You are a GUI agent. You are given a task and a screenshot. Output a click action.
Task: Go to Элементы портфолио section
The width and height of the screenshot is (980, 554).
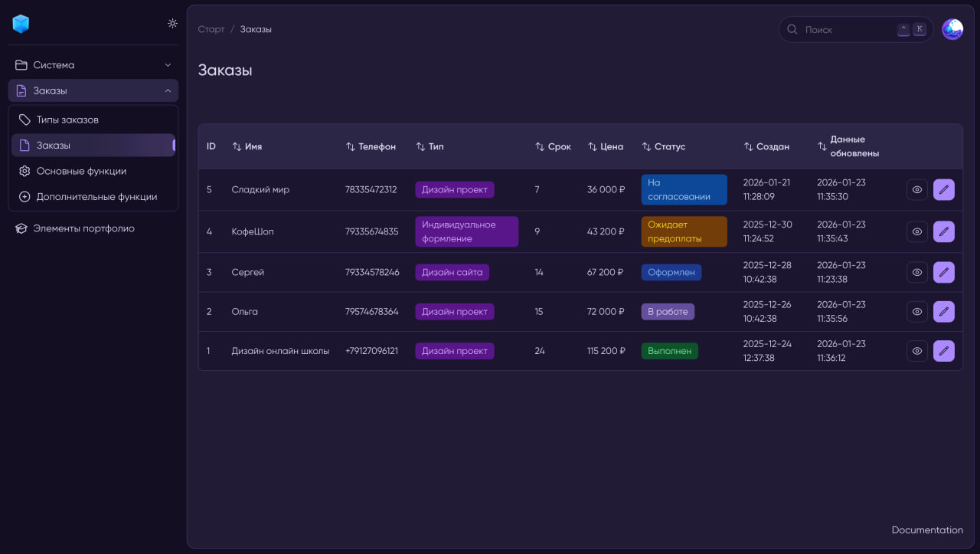click(83, 228)
